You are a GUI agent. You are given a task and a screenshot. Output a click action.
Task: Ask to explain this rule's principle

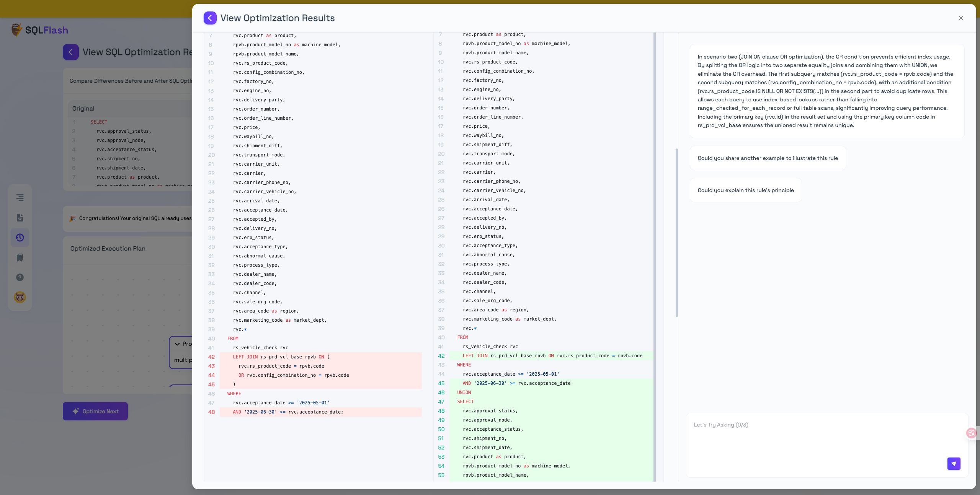click(745, 190)
